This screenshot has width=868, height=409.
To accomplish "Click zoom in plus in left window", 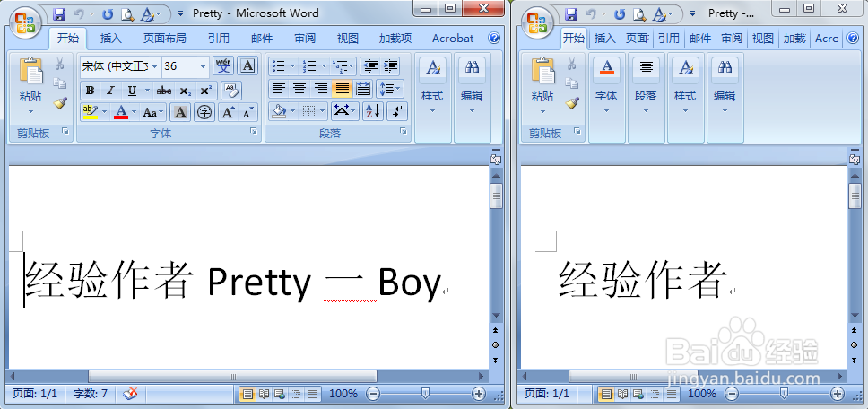I will [478, 394].
